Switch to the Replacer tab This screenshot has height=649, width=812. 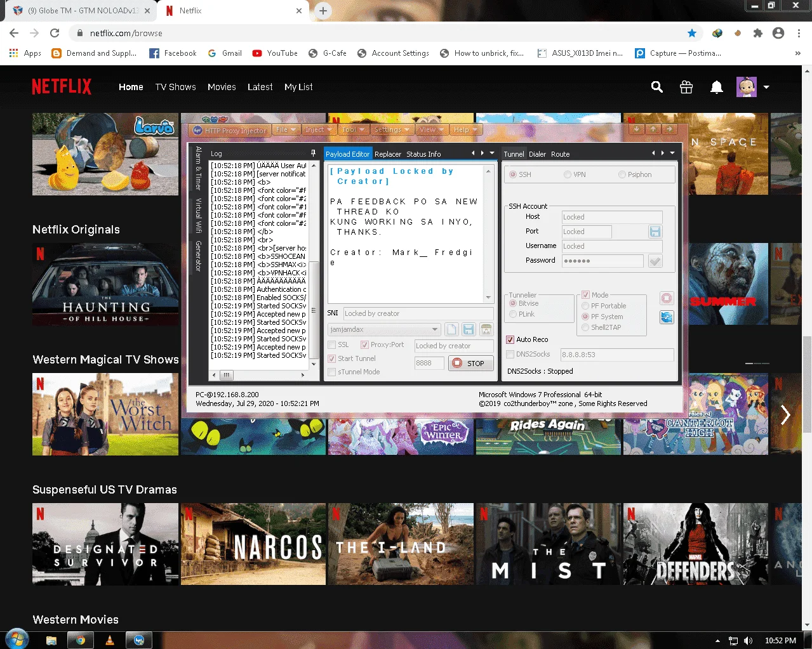388,154
